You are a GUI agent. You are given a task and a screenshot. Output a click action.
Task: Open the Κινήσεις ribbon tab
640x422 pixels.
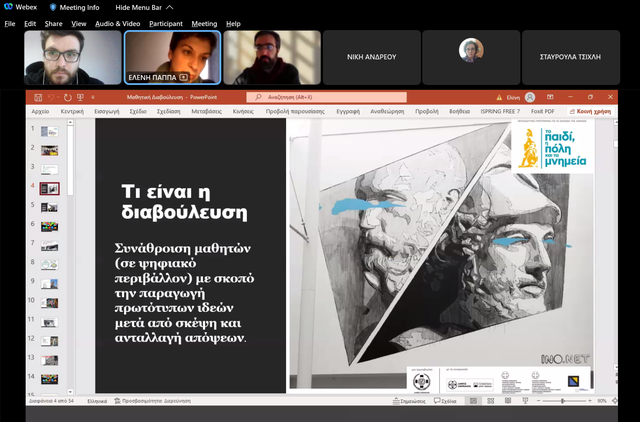pos(243,111)
